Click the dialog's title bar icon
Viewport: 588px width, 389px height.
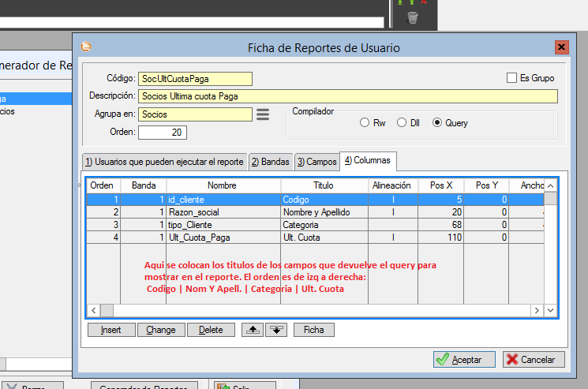pos(86,47)
